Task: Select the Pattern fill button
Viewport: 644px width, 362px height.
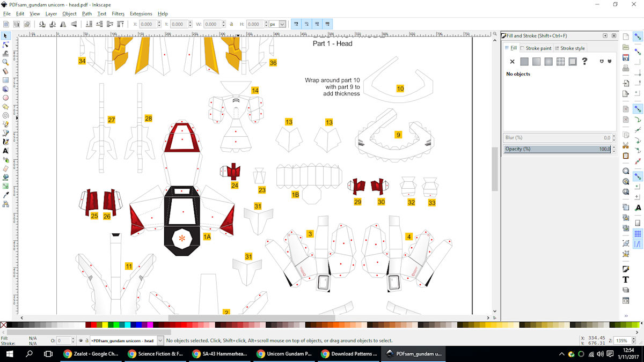Action: tap(560, 62)
